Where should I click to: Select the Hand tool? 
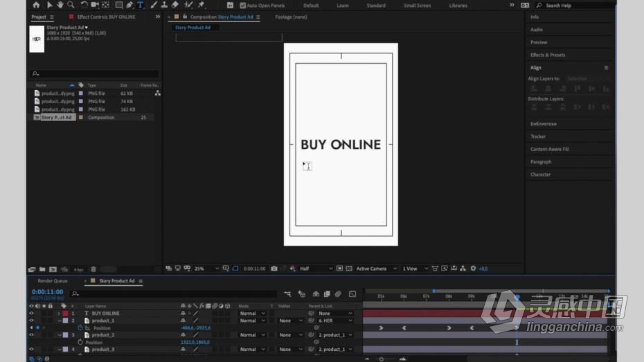click(x=60, y=5)
